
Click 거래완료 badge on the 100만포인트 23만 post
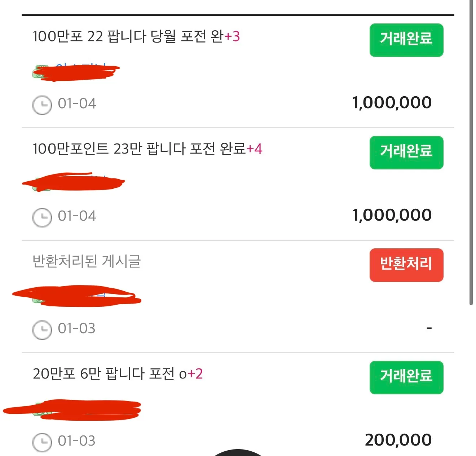(x=406, y=152)
